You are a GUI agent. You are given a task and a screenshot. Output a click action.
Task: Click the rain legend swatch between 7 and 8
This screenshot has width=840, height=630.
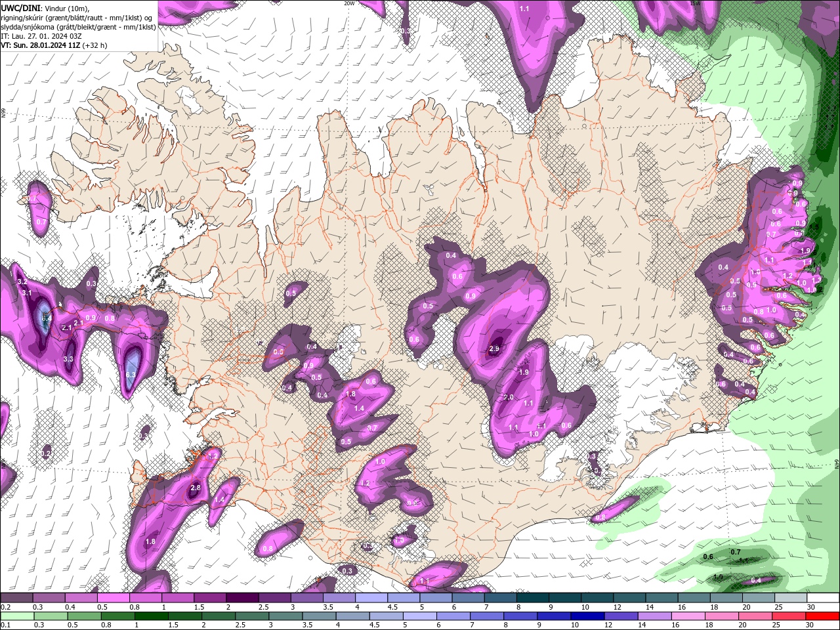point(486,616)
